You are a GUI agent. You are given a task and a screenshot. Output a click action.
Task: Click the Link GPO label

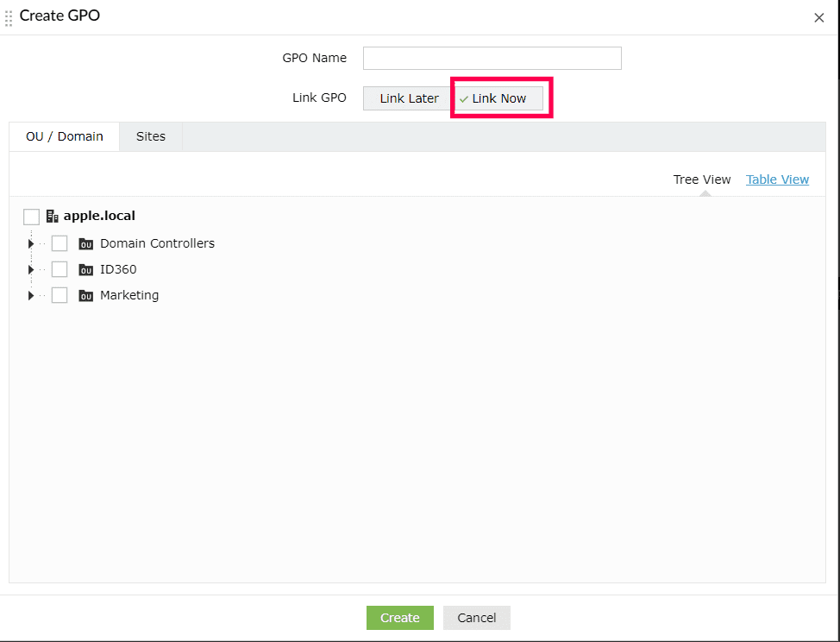(319, 98)
